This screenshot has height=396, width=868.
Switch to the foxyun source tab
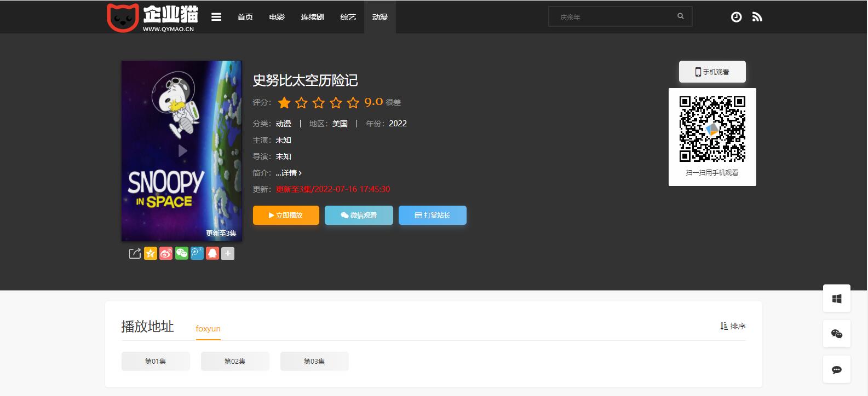[x=208, y=329]
